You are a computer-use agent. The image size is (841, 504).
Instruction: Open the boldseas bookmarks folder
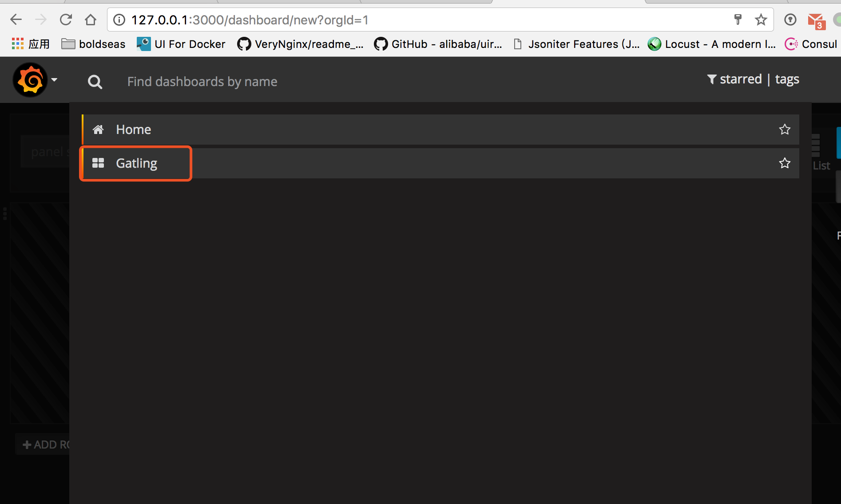click(x=93, y=44)
